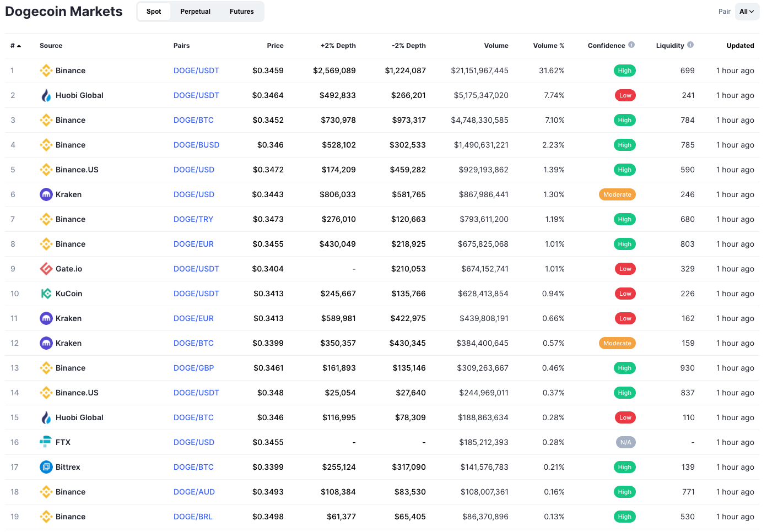The width and height of the screenshot is (767, 532).
Task: Sort table by Pairs header
Action: pyautogui.click(x=182, y=46)
